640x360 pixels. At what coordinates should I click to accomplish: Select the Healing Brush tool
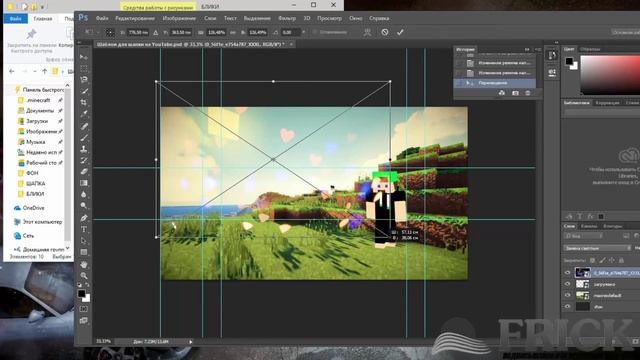point(84,126)
